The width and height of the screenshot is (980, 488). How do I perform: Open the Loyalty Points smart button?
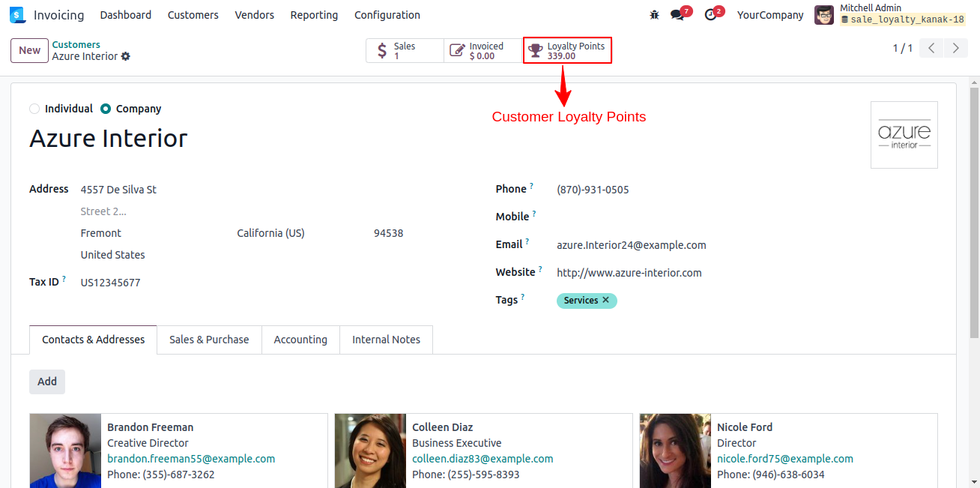567,51
